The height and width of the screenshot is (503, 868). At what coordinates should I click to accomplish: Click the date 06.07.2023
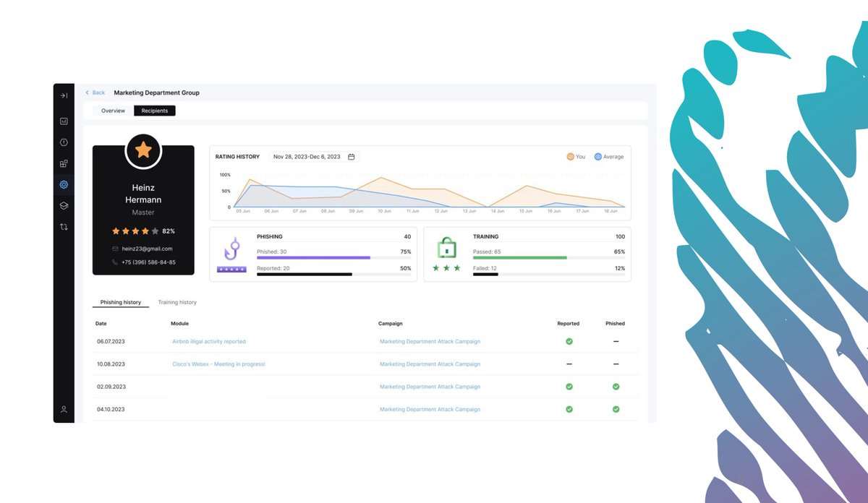click(x=111, y=342)
